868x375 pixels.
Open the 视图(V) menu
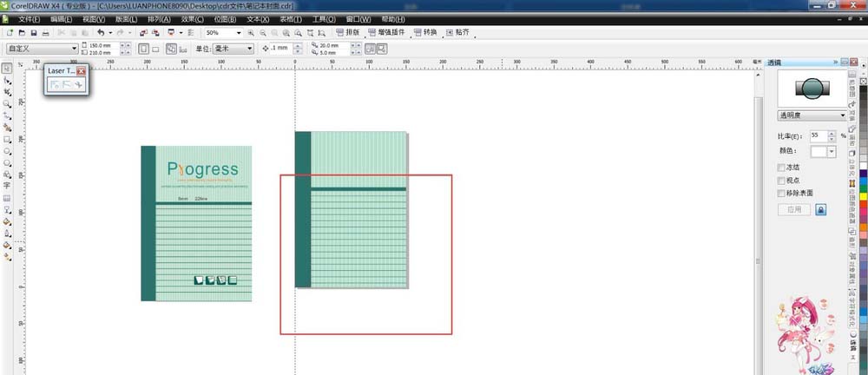(x=94, y=19)
